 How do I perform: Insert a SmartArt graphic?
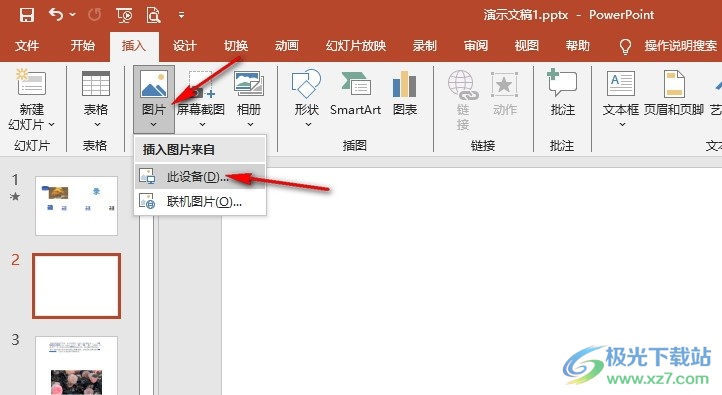pos(355,93)
